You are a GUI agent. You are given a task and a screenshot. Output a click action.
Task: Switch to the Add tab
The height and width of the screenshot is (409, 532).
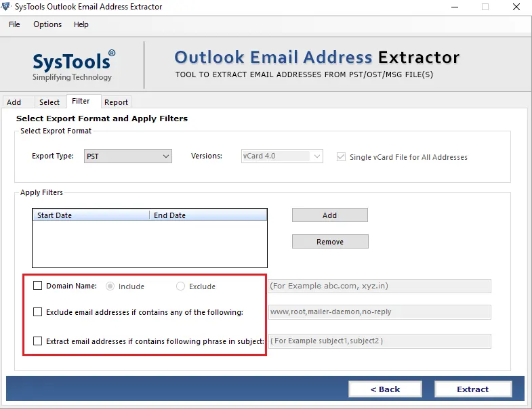[18, 102]
